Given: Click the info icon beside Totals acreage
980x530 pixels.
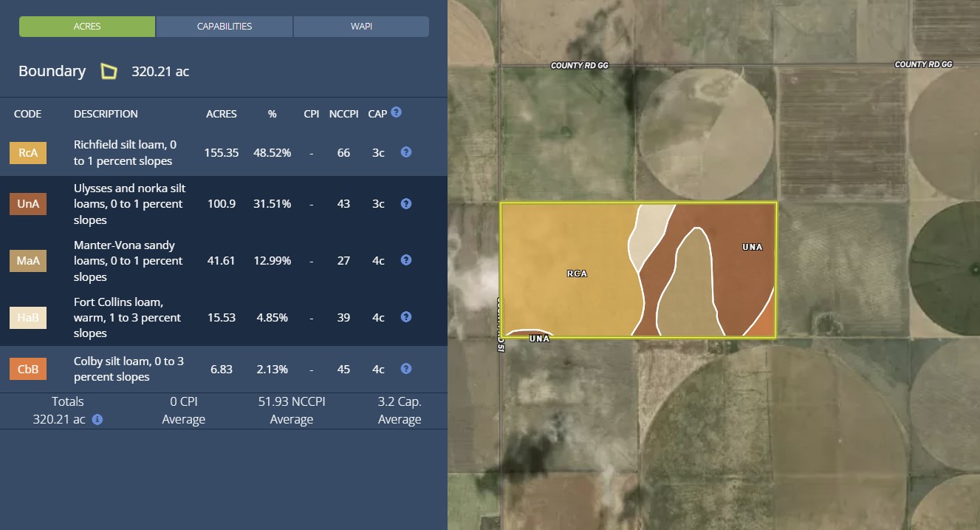Looking at the screenshot, I should pyautogui.click(x=97, y=419).
